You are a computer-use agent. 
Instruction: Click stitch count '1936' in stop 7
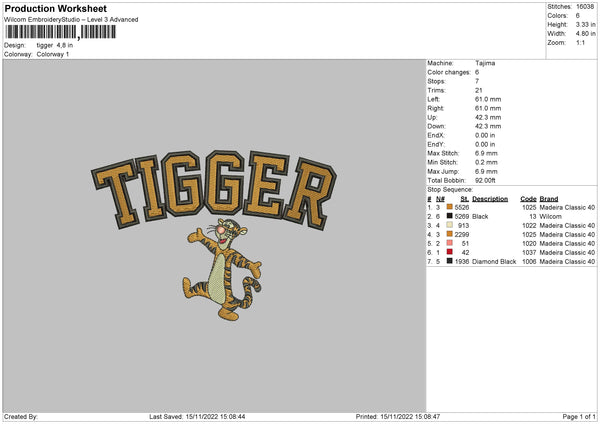tap(462, 261)
